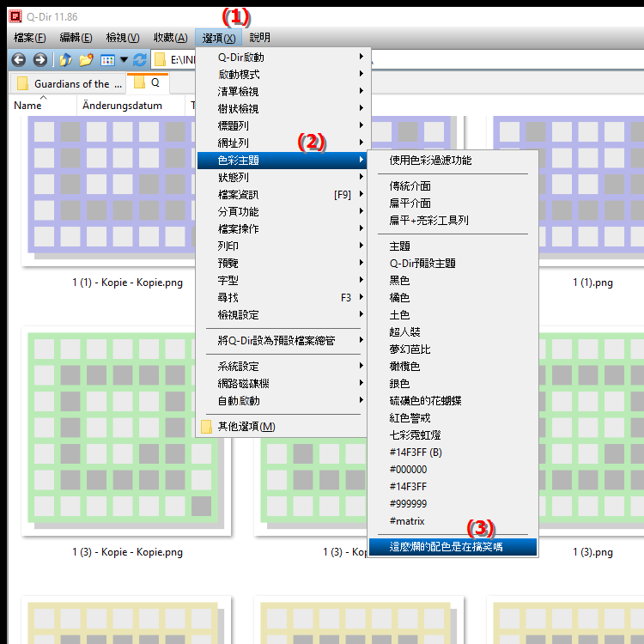Image resolution: width=644 pixels, height=644 pixels.
Task: Choose the 紅色警戒 color theme
Action: tap(453, 418)
